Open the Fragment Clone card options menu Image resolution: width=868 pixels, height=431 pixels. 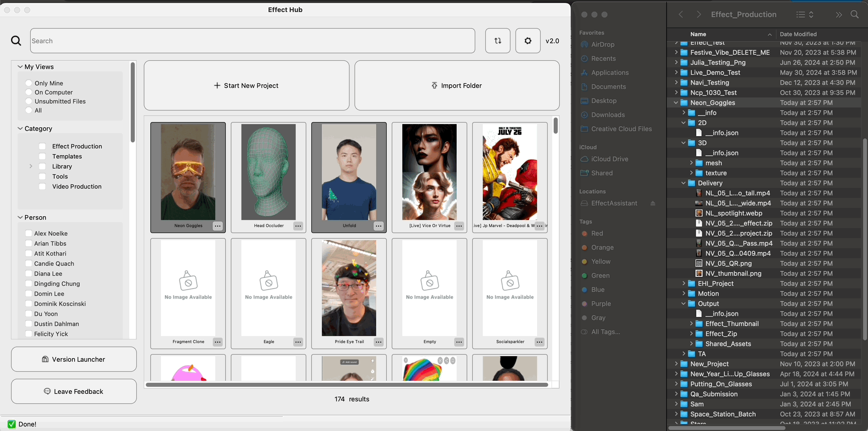[x=218, y=342]
